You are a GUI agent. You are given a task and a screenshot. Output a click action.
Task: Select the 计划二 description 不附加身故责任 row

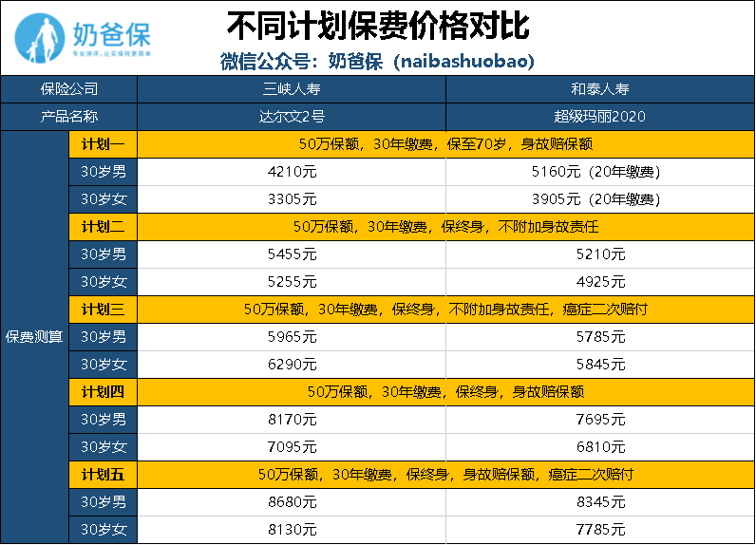click(x=446, y=227)
